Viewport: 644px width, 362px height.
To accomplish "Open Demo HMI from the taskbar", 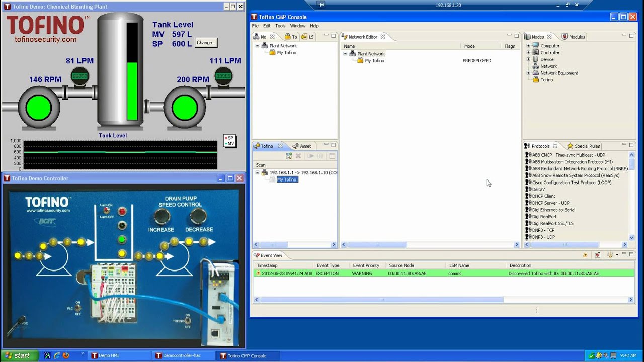I will pyautogui.click(x=119, y=356).
